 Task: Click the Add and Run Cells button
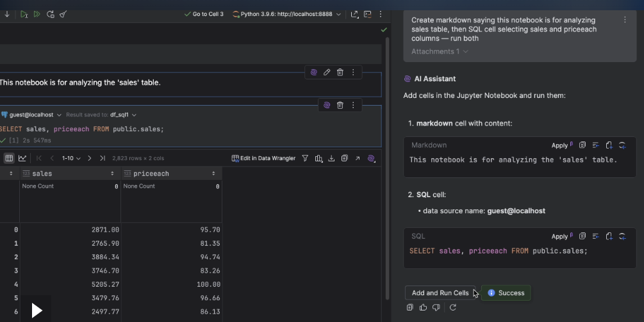(x=440, y=293)
